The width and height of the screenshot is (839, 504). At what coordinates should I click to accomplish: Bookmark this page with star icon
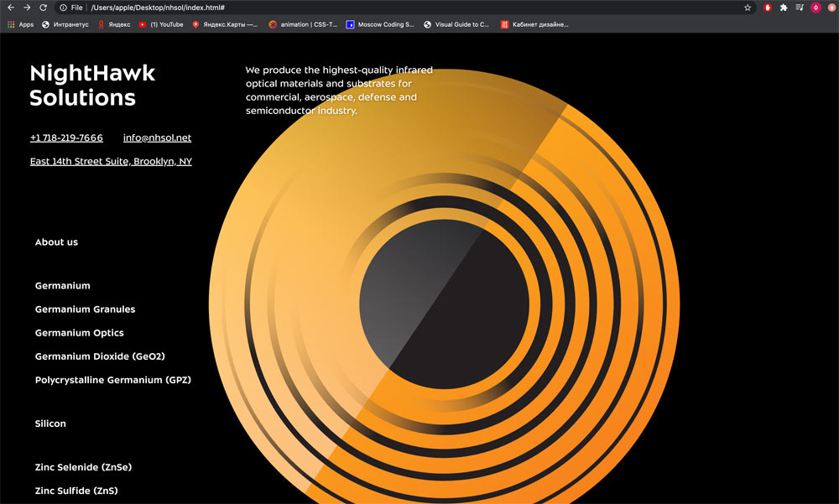tap(748, 8)
